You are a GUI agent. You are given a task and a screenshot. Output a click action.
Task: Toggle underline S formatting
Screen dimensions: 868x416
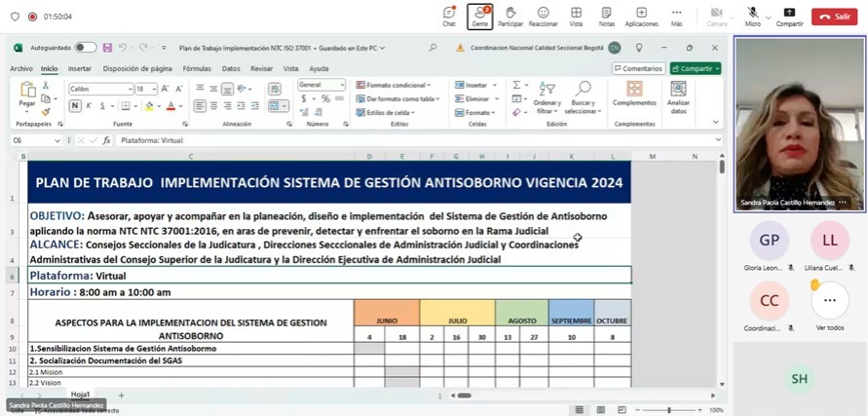(102, 105)
